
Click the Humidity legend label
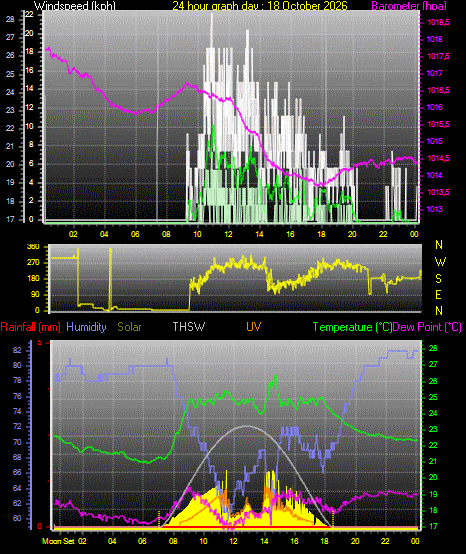(x=86, y=327)
